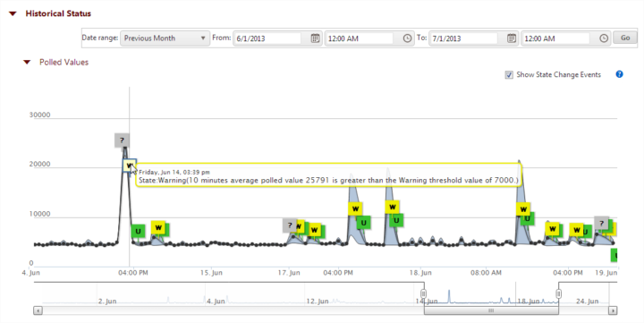Click the green U marker after first peak
This screenshot has width=644, height=323.
(x=138, y=231)
